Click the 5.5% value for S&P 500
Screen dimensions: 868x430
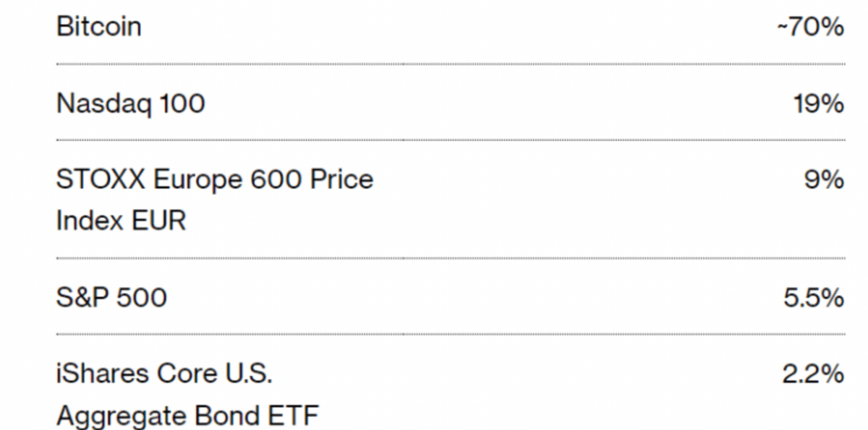click(814, 297)
